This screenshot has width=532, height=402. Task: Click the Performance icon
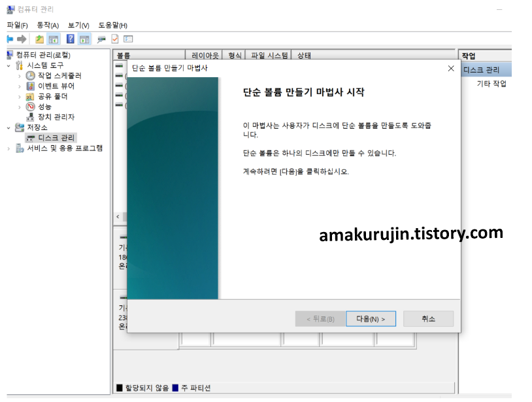point(31,107)
